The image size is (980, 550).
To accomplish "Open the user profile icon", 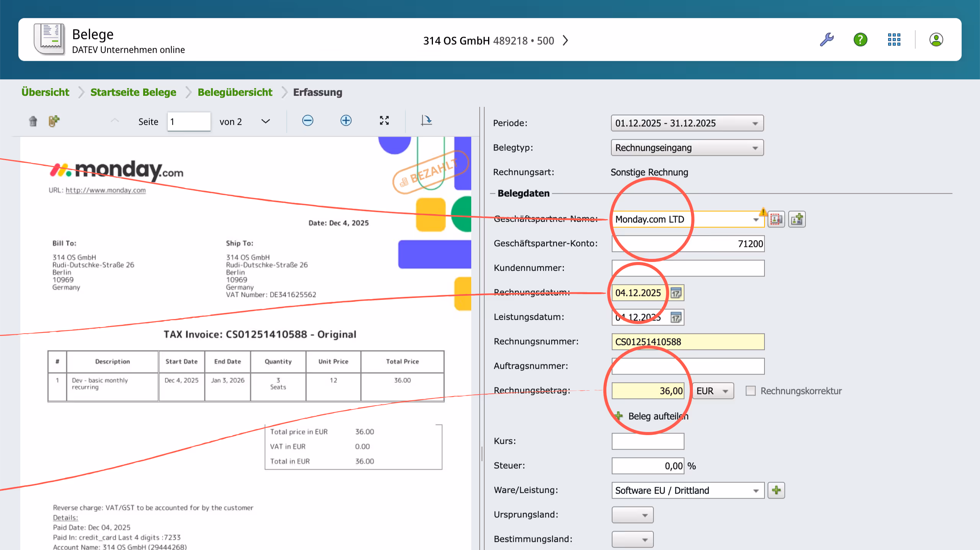I will tap(936, 39).
